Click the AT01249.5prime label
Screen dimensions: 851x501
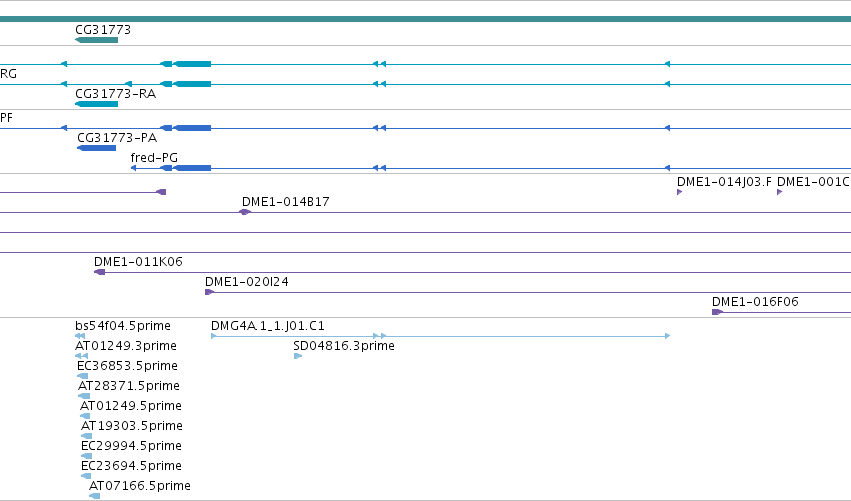(131, 407)
